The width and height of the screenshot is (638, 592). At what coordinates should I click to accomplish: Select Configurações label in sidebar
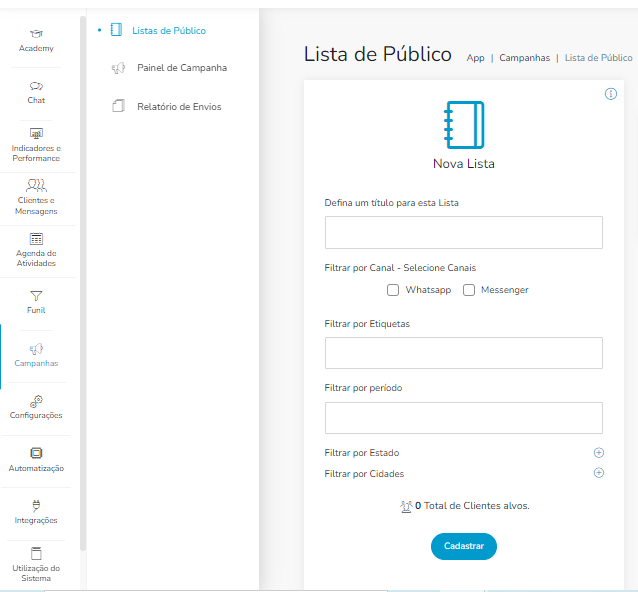pyautogui.click(x=36, y=415)
